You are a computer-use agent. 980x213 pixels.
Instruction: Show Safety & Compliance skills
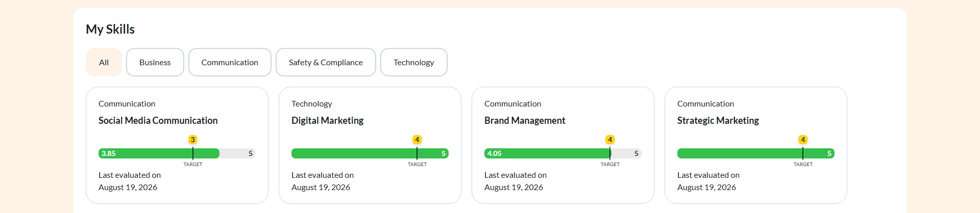tap(326, 62)
